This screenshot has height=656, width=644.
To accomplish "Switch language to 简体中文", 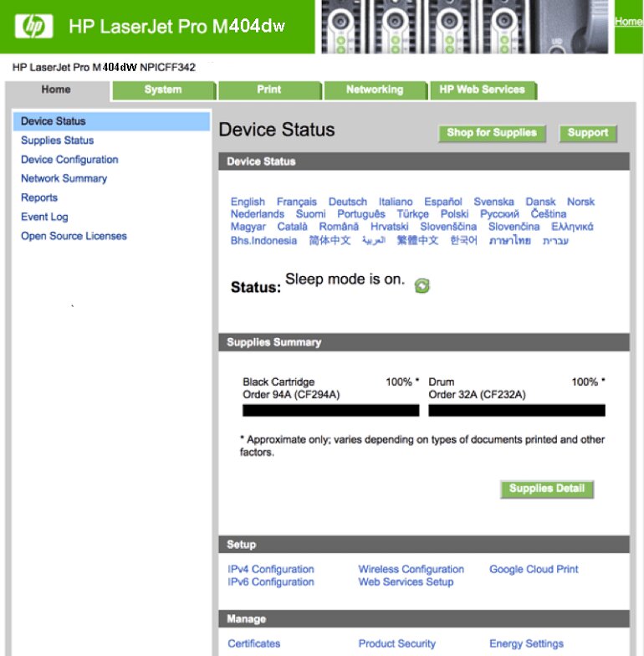I will (330, 240).
